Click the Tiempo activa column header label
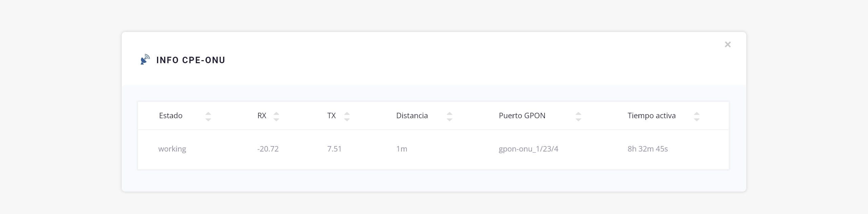This screenshot has width=868, height=214. 651,116
